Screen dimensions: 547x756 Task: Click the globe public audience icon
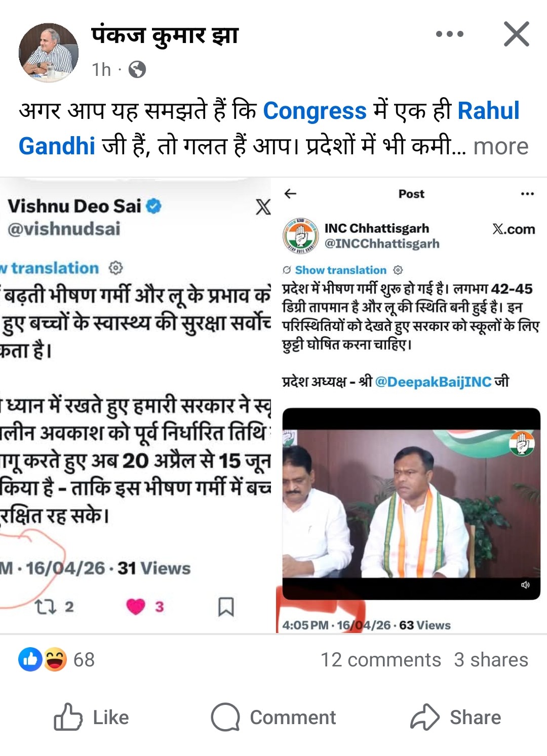[137, 69]
